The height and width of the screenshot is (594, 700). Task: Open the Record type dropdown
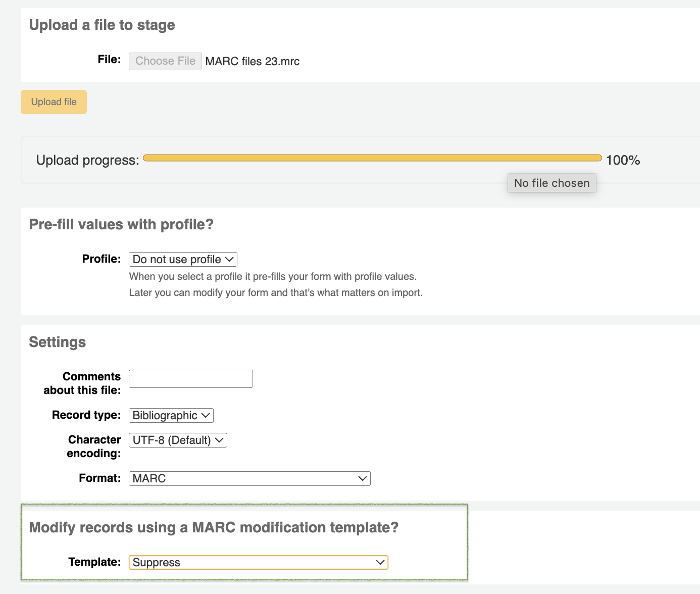[171, 415]
